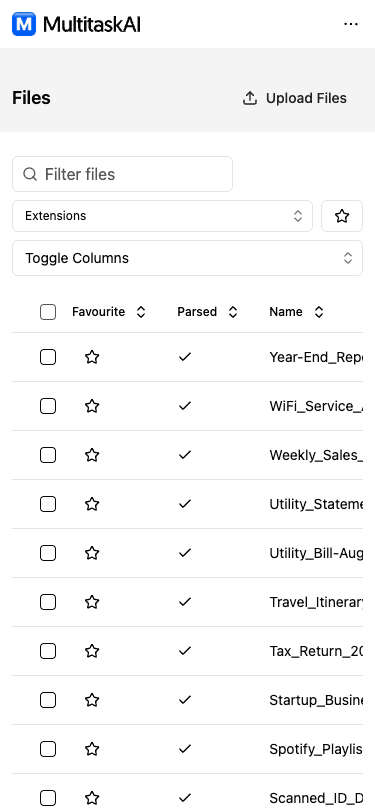Open the Extensions dropdown
The height and width of the screenshot is (812, 375).
163,216
